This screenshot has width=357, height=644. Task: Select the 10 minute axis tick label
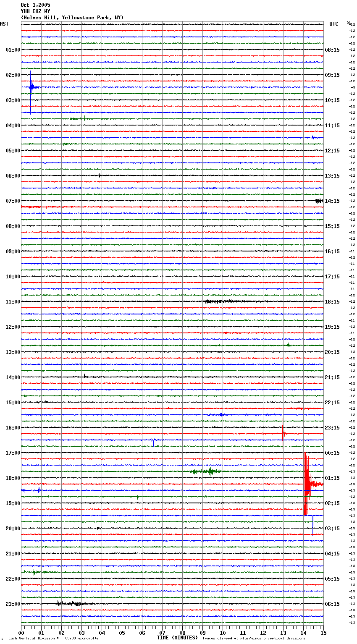tap(223, 633)
